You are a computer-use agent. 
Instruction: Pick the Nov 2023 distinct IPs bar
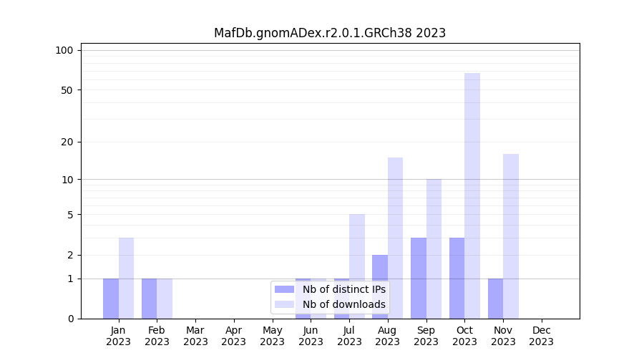pos(495,299)
